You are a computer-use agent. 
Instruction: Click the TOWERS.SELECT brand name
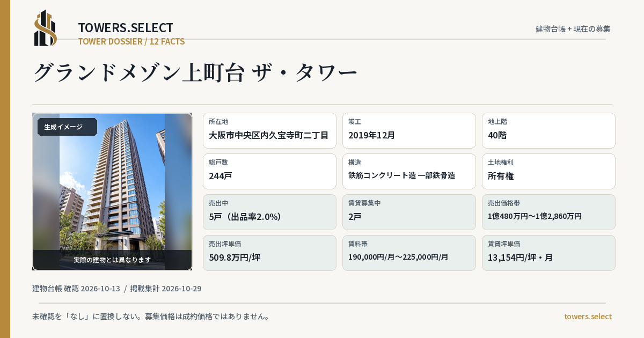pyautogui.click(x=126, y=28)
